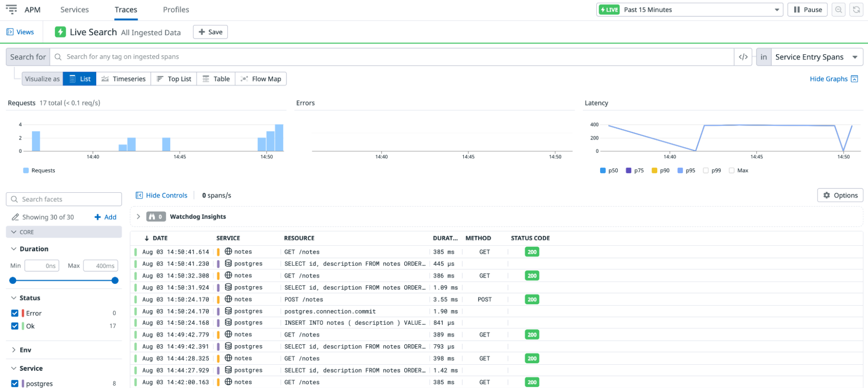Click the Search facets input field
Image resolution: width=868 pixels, height=388 pixels.
click(x=64, y=199)
